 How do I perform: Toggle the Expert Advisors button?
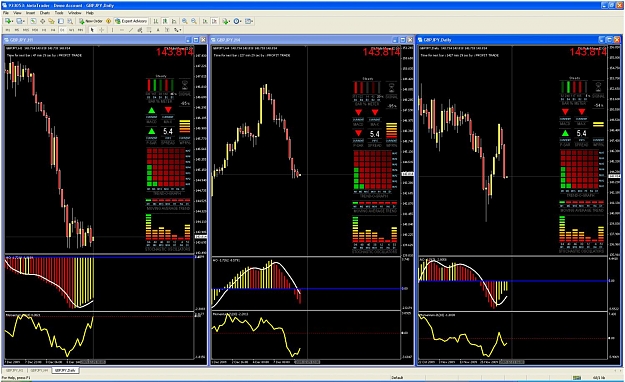(x=131, y=21)
